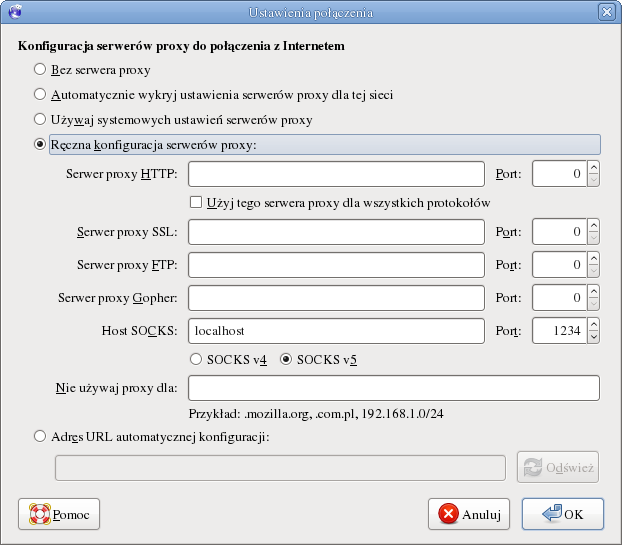This screenshot has height=545, width=622.
Task: Increase the FTP proxy port using up arrow
Action: (x=593, y=259)
